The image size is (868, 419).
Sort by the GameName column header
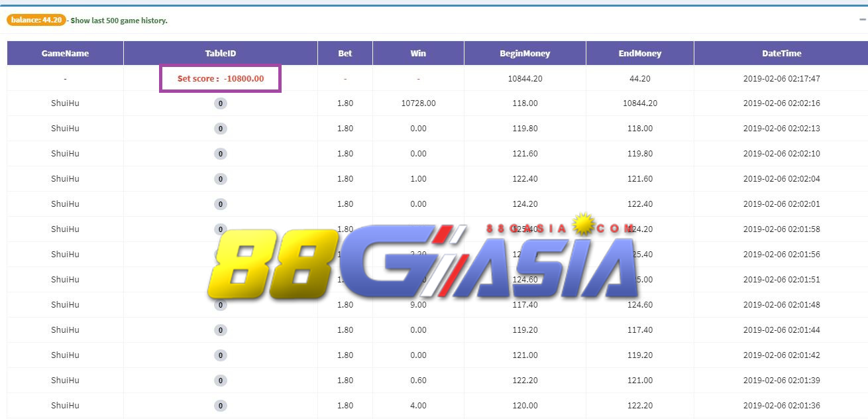[65, 53]
